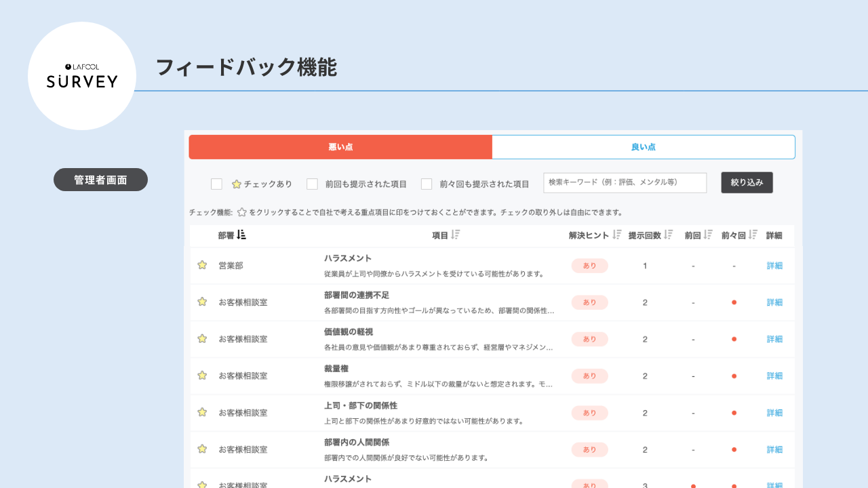Image resolution: width=868 pixels, height=488 pixels.
Task: Switch to the 良い点 tab
Action: [643, 147]
